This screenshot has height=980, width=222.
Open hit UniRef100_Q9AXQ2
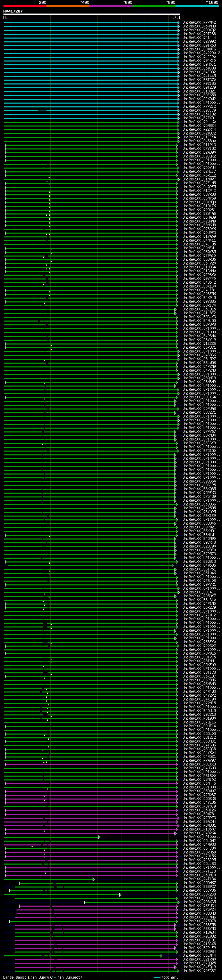pyautogui.click(x=199, y=31)
